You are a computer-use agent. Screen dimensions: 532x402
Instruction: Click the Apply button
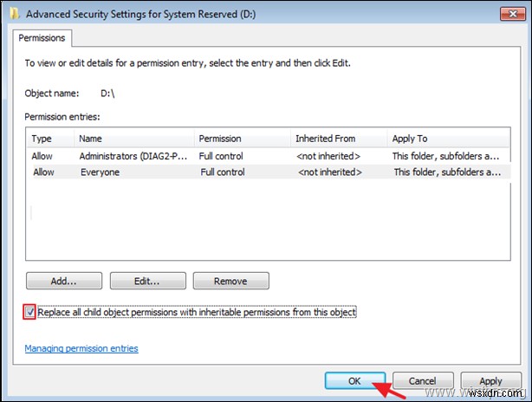490,380
